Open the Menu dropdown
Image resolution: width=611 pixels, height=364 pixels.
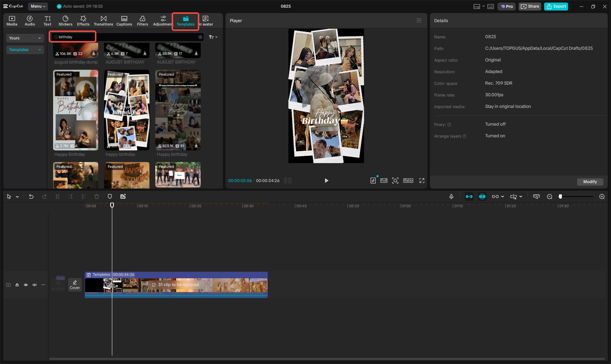click(38, 6)
